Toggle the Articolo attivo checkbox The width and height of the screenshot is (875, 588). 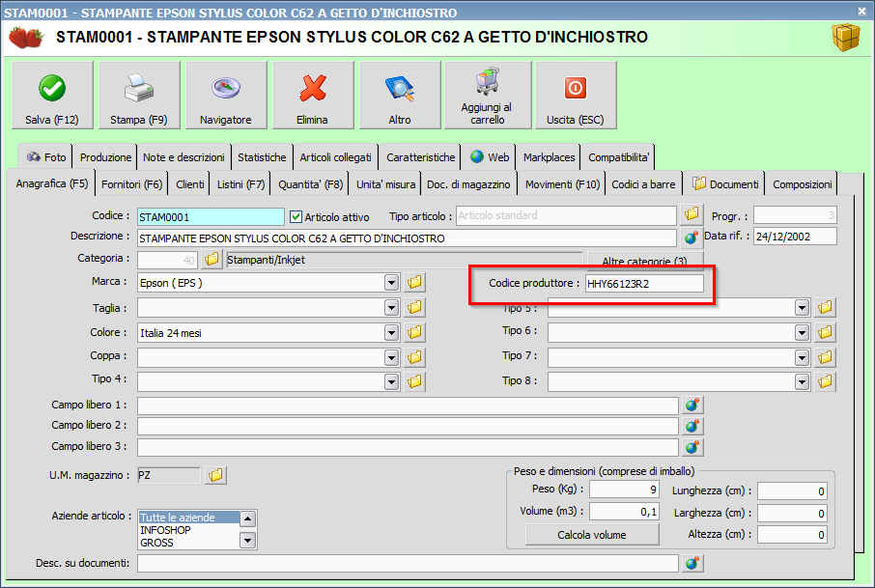296,217
